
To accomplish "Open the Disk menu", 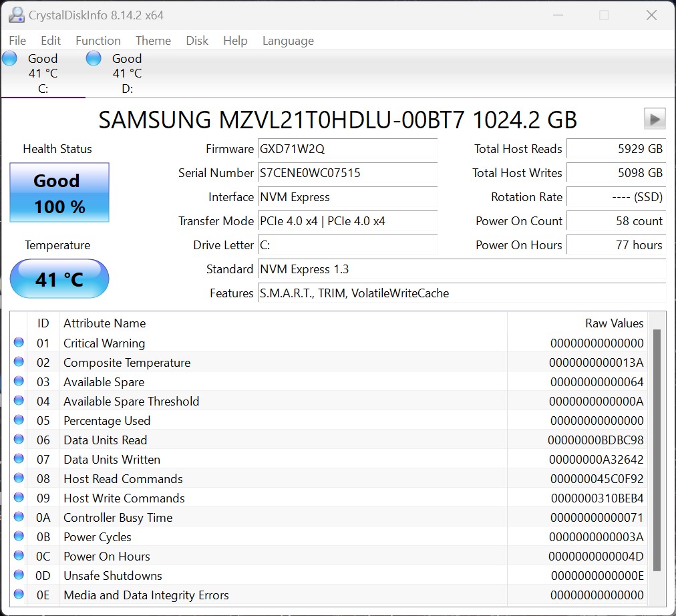I will pos(197,41).
